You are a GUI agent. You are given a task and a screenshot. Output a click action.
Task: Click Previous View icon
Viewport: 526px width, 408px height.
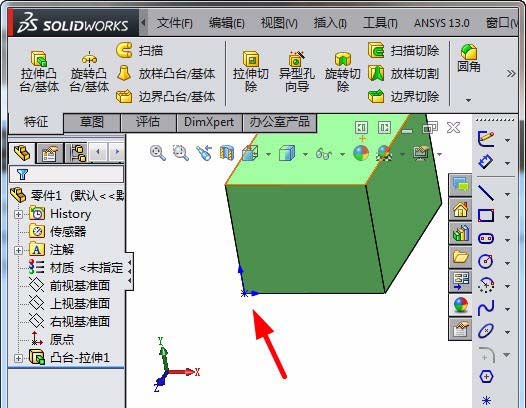[204, 153]
